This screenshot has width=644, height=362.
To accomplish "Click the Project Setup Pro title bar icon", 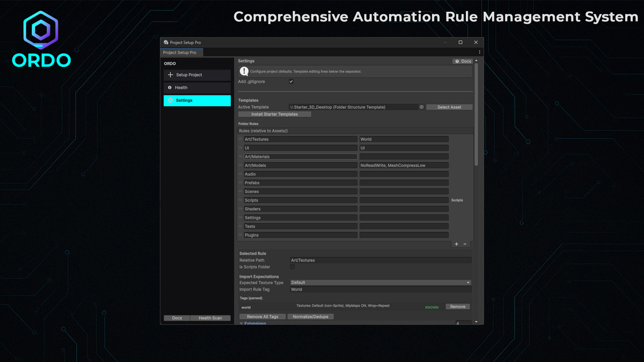I will (165, 42).
